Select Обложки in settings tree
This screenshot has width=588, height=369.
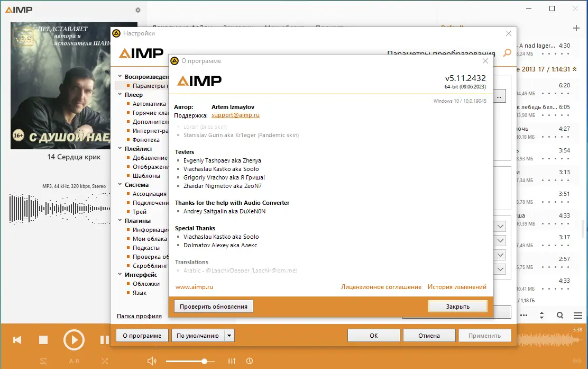click(x=146, y=284)
